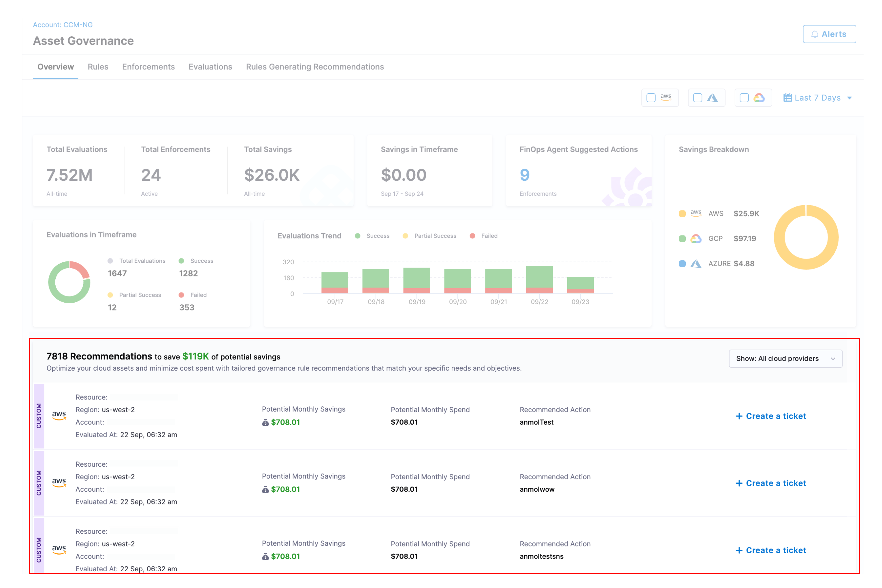Image resolution: width=882 pixels, height=588 pixels.
Task: Open the Account: CCM-NG breadcrumb link
Action: click(x=63, y=25)
